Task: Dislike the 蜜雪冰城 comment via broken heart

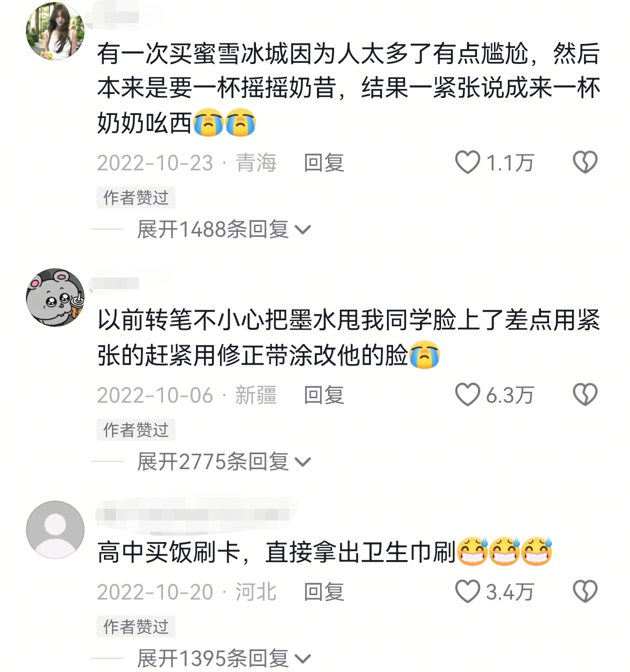Action: click(x=585, y=162)
